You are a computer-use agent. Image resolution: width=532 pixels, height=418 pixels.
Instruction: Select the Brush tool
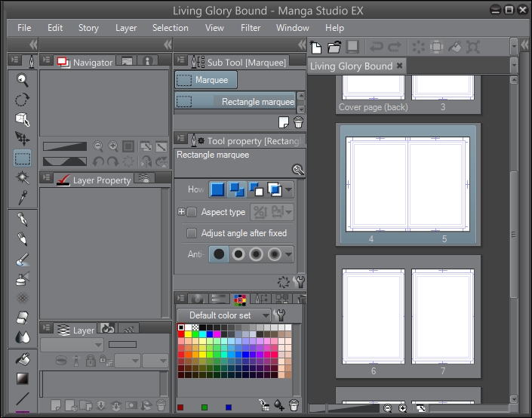(23, 260)
